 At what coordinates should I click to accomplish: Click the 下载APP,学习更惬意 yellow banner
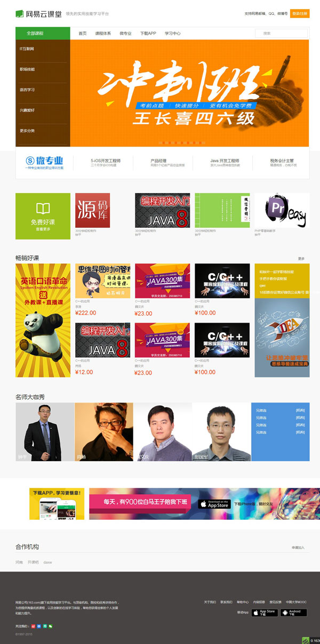point(57,504)
